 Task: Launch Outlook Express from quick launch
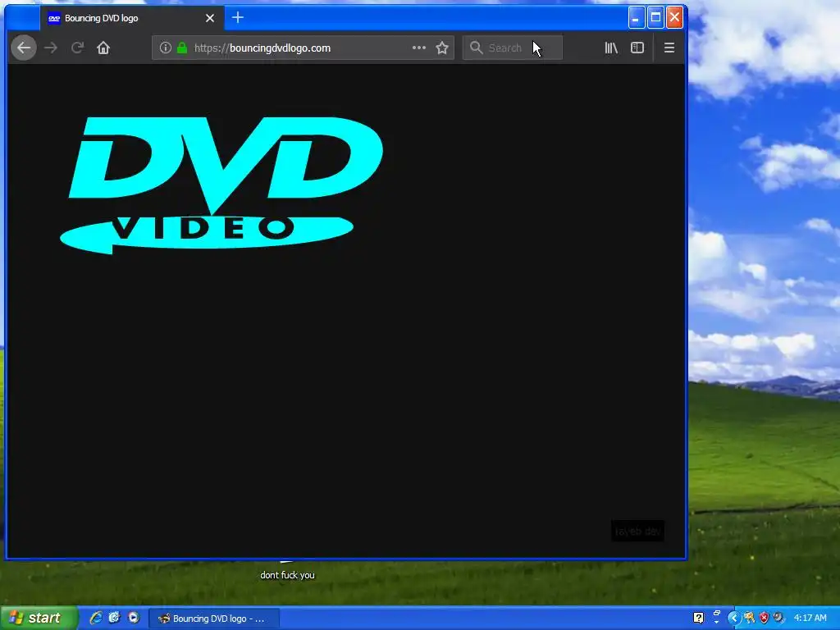[x=115, y=618]
